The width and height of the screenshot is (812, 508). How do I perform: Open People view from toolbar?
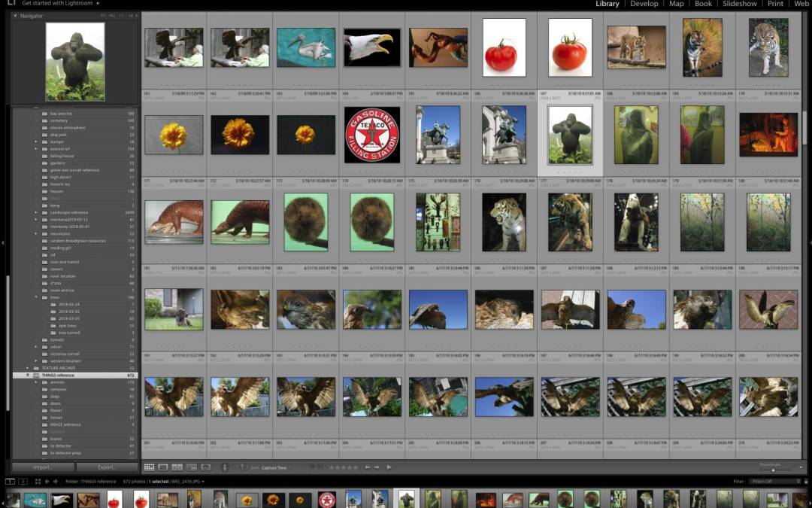pyautogui.click(x=205, y=467)
